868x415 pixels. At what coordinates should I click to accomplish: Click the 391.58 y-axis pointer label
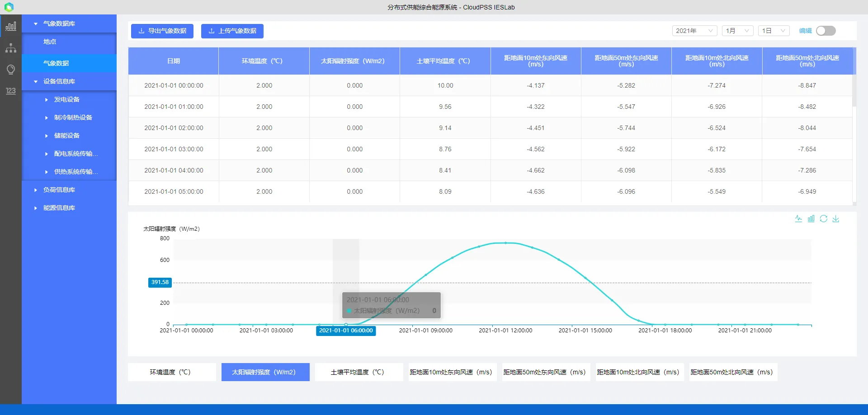click(160, 282)
